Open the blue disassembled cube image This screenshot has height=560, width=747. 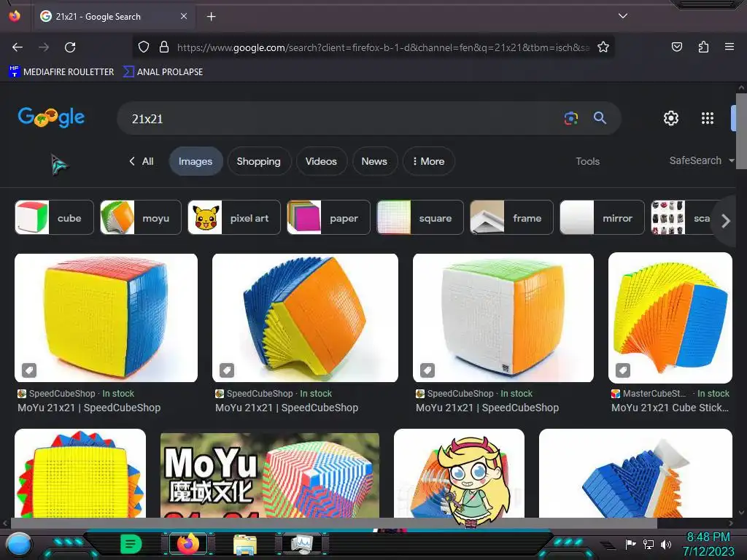tap(635, 472)
